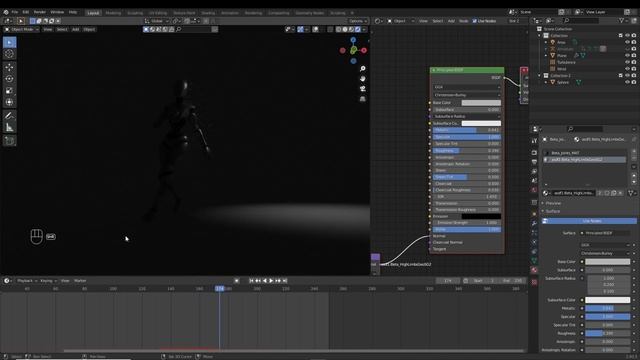640x360 pixels.
Task: Switch to the Modeling workspace tab
Action: 113,13
